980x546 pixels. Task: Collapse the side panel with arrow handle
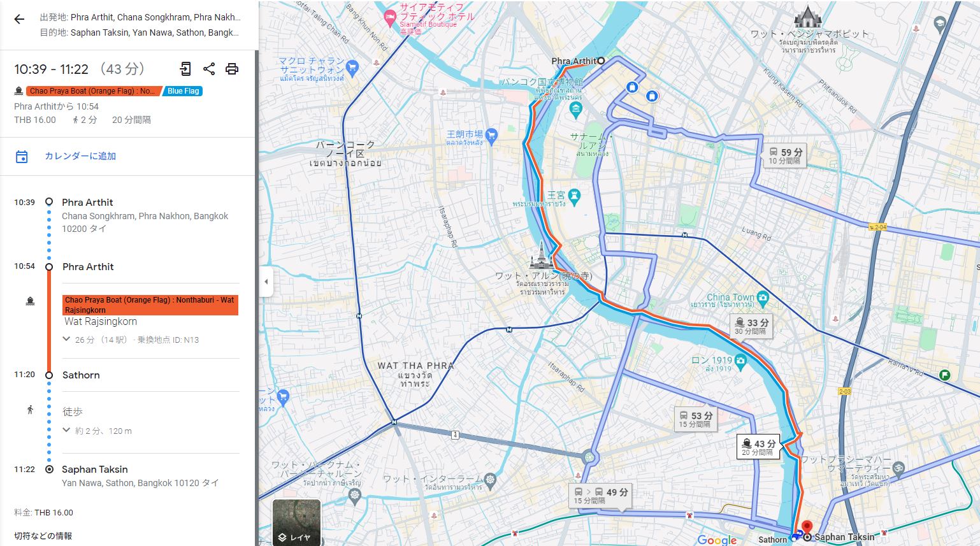266,282
